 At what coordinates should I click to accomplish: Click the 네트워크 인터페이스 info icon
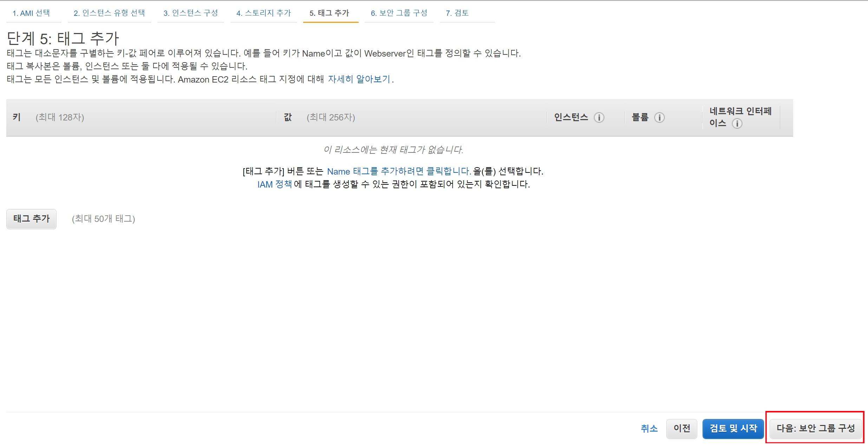[x=737, y=123]
